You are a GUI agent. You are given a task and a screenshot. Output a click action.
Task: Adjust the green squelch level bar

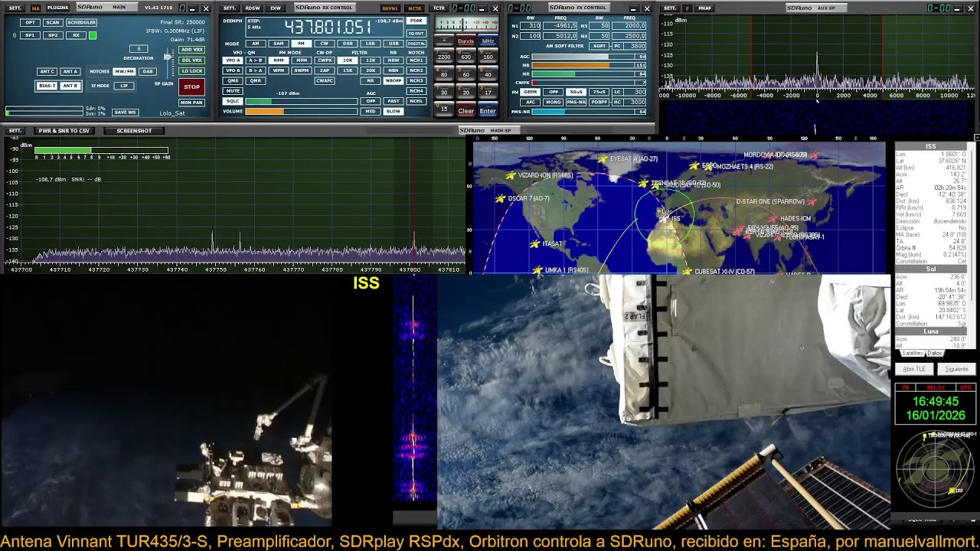coord(301,101)
